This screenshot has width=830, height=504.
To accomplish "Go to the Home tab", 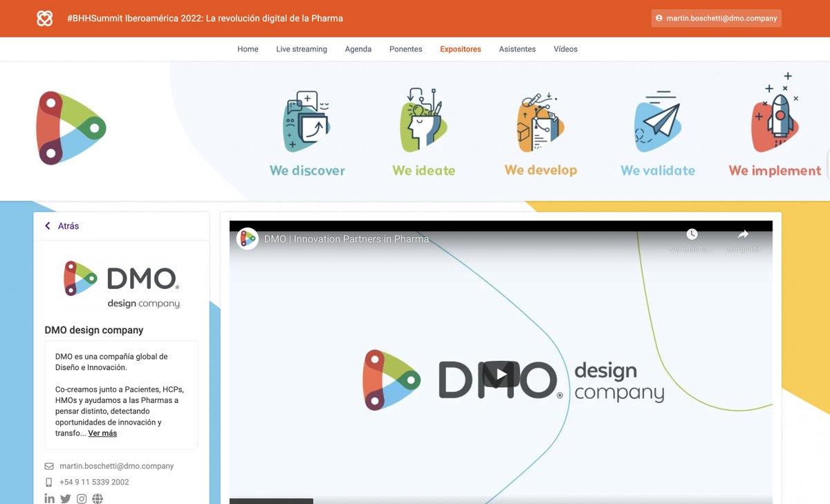I will 248,49.
